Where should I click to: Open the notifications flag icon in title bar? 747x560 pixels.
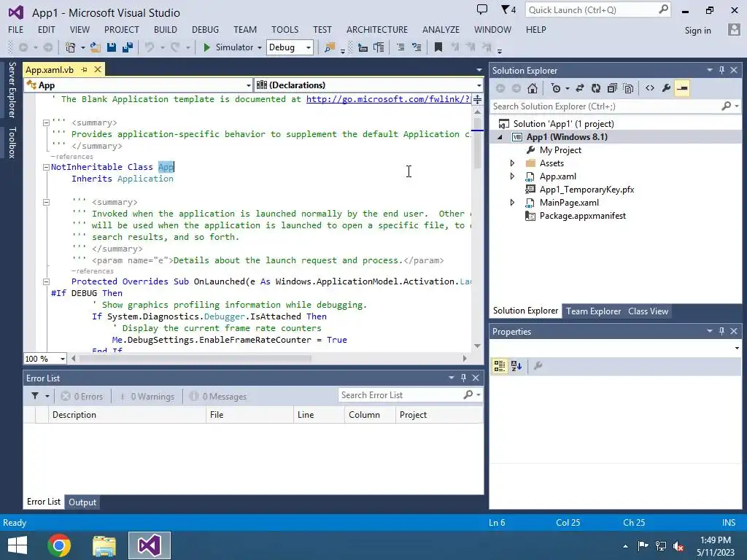click(x=508, y=9)
